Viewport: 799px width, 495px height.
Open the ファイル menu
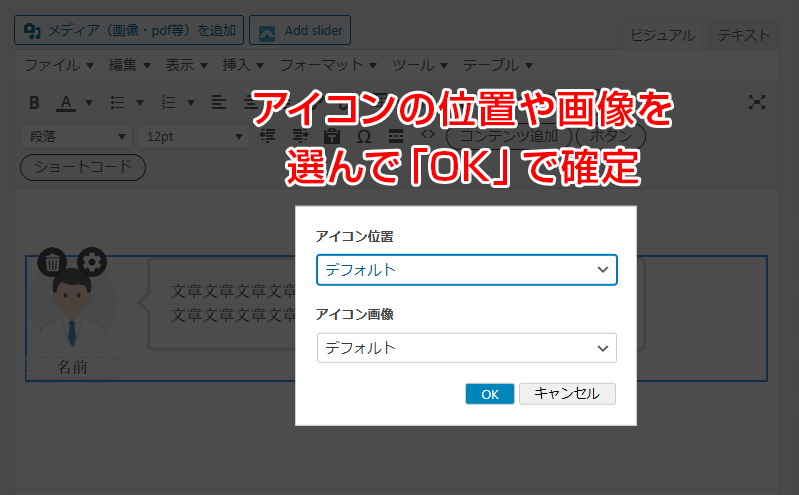[58, 65]
